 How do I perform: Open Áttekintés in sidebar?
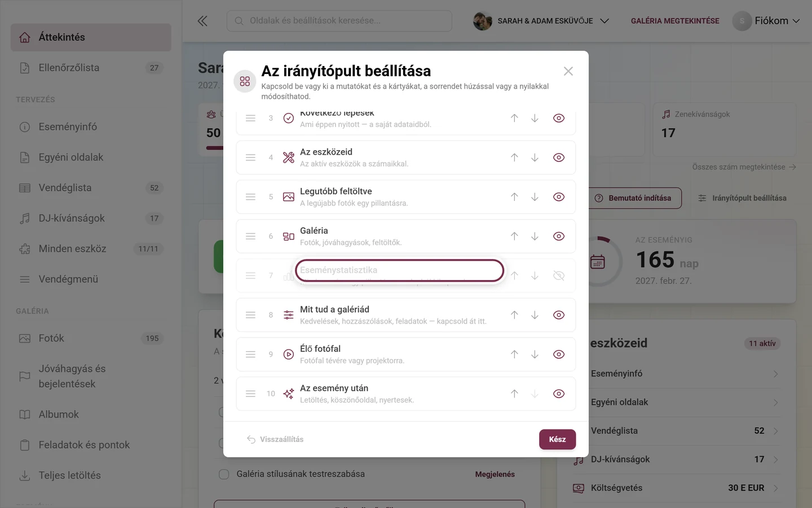(91, 37)
